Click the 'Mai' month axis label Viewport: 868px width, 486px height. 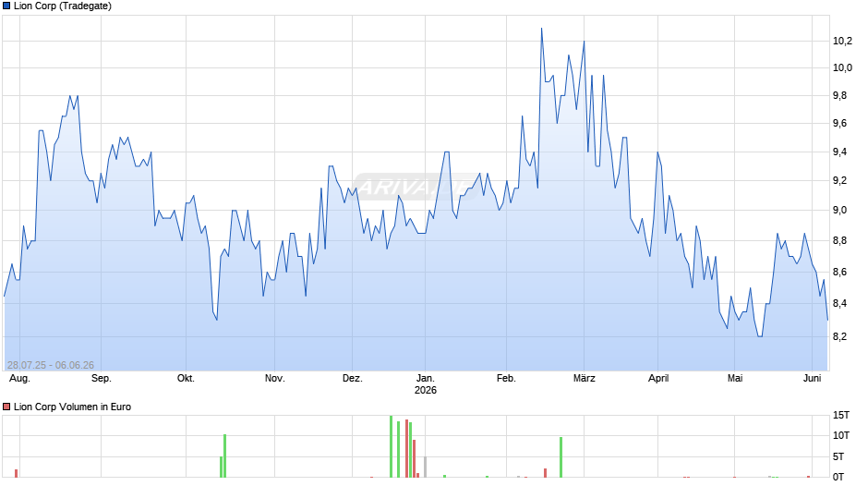(x=735, y=379)
